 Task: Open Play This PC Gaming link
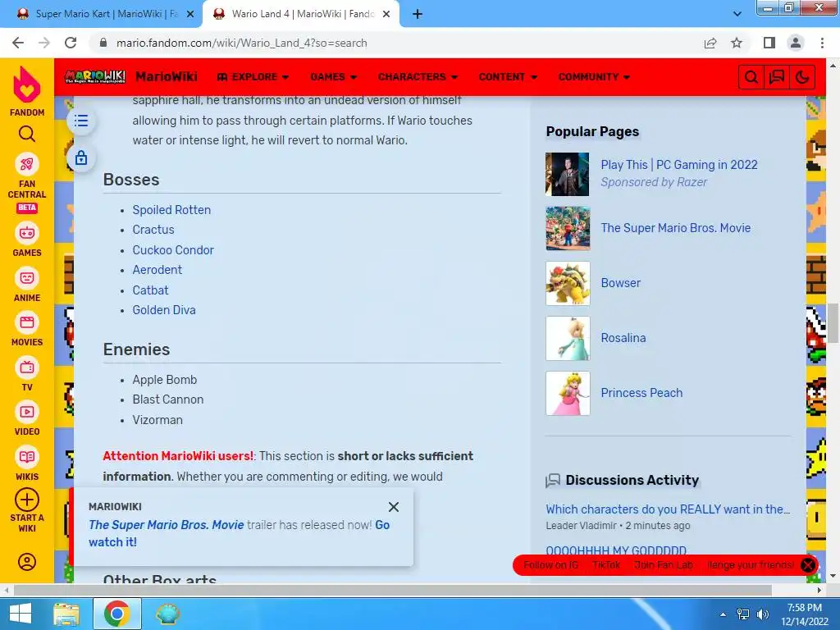pyautogui.click(x=678, y=165)
